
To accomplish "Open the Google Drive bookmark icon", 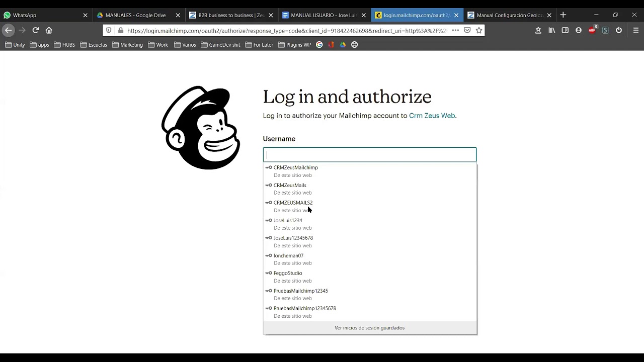I will coord(343,45).
